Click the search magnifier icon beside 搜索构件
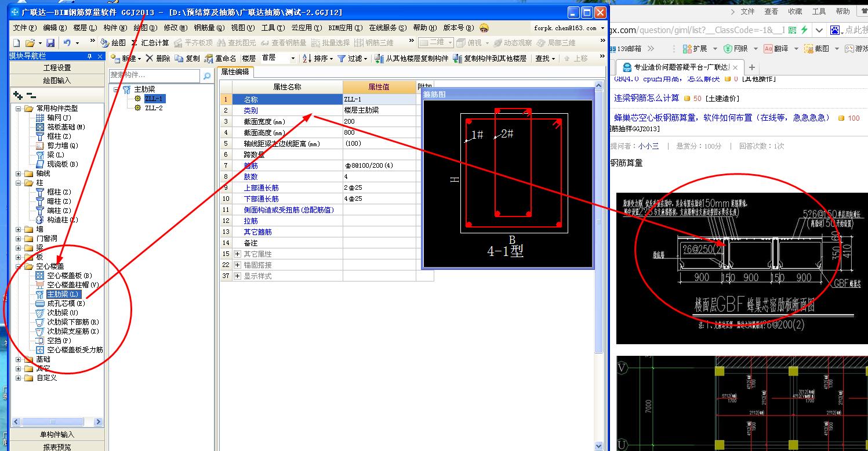Image resolution: width=868 pixels, height=451 pixels. (206, 75)
